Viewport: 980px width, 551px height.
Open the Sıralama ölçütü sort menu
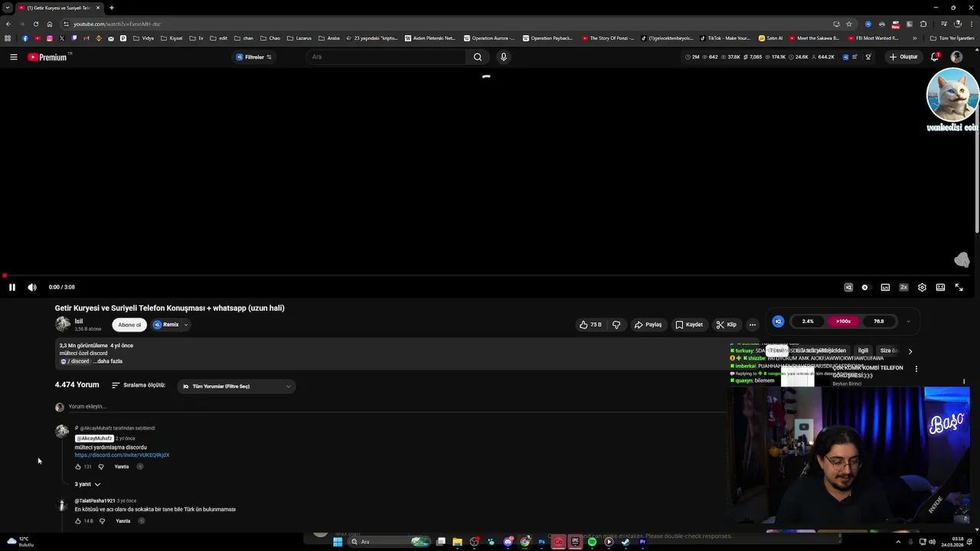click(x=139, y=386)
